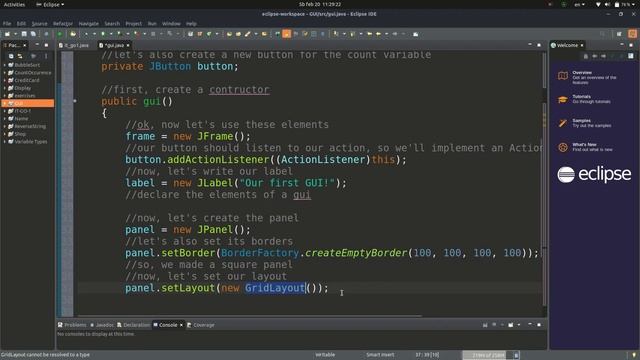The image size is (640, 360).
Task: Click the highlighted GridLayout word in code
Action: click(x=275, y=288)
